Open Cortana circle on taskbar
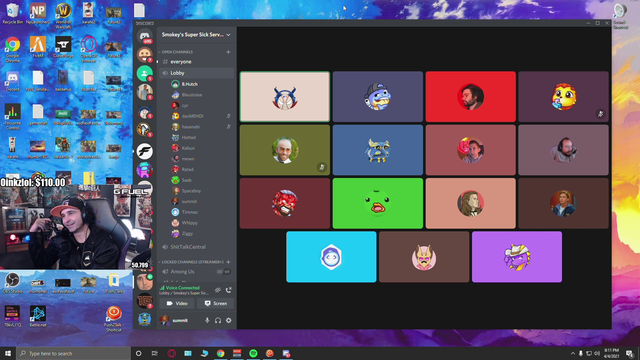Image resolution: width=640 pixels, height=360 pixels. pyautogui.click(x=138, y=353)
